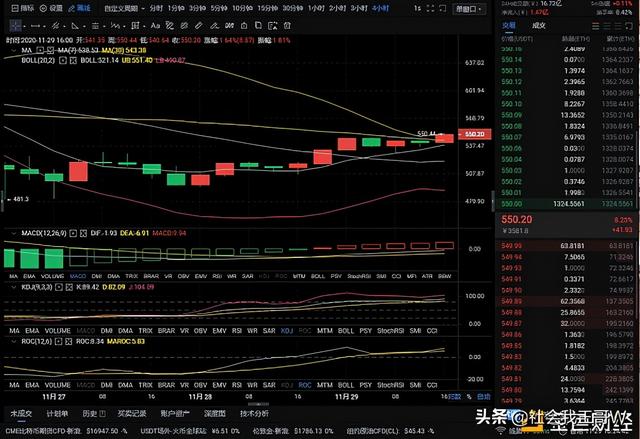Switch to the 成交 trades tab

pos(539,26)
